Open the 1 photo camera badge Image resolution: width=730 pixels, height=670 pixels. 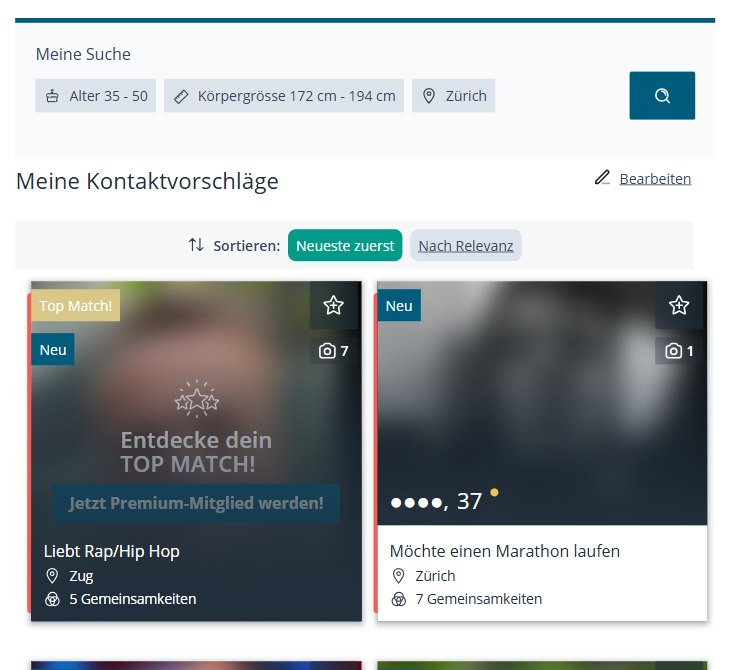[x=679, y=351]
